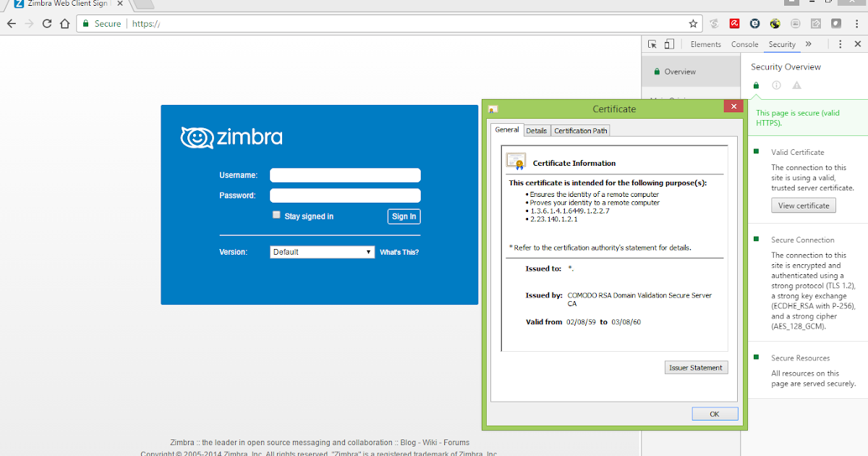Open the Certification Path tab
868x456 pixels.
[x=581, y=130]
